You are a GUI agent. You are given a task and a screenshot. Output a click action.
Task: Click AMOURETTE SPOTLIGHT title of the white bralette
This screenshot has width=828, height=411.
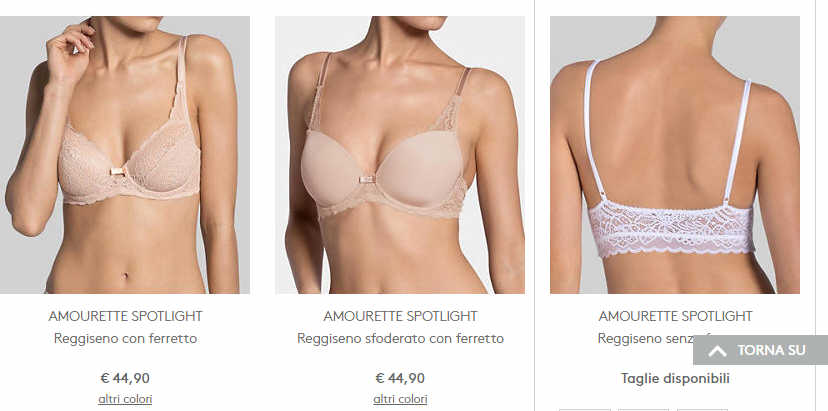675,316
